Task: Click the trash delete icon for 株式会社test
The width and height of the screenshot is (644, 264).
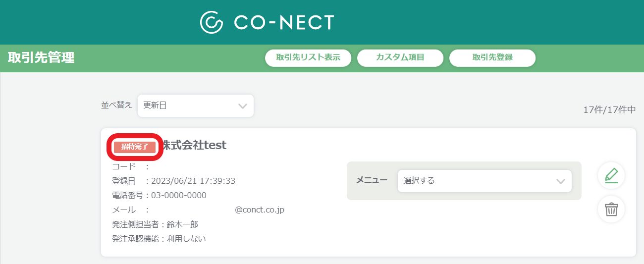Action: (x=611, y=209)
